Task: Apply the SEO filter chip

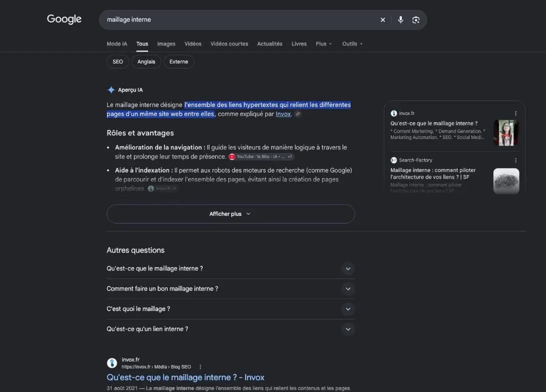Action: tap(118, 61)
